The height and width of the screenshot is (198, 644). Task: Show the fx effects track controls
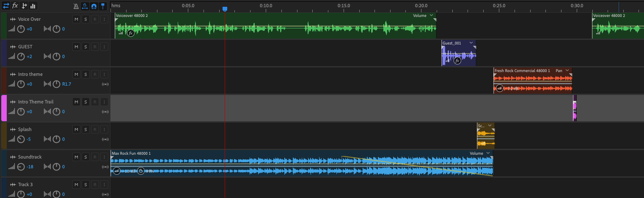click(x=15, y=6)
